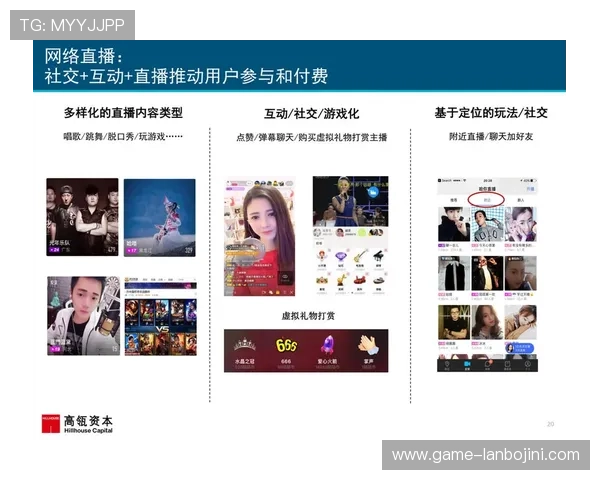Click the 高瓴资本 company name
600x480 pixels.
coord(88,421)
